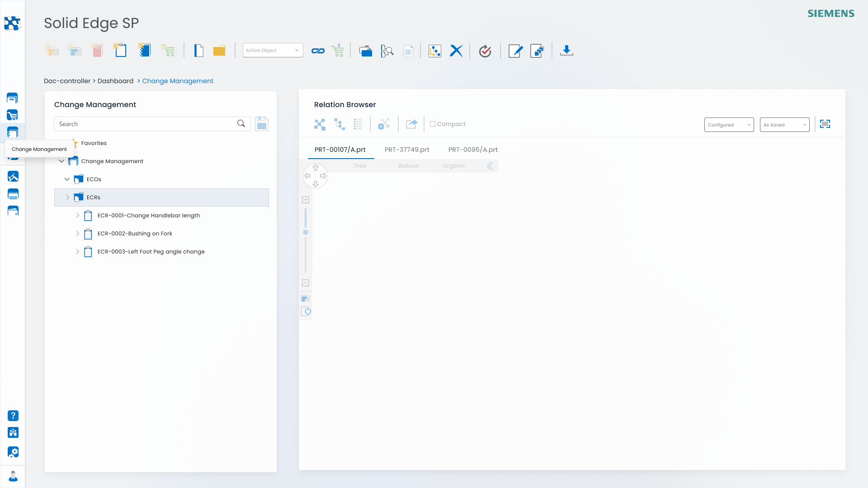Click the Search input field
868x488 pixels.
click(x=152, y=124)
